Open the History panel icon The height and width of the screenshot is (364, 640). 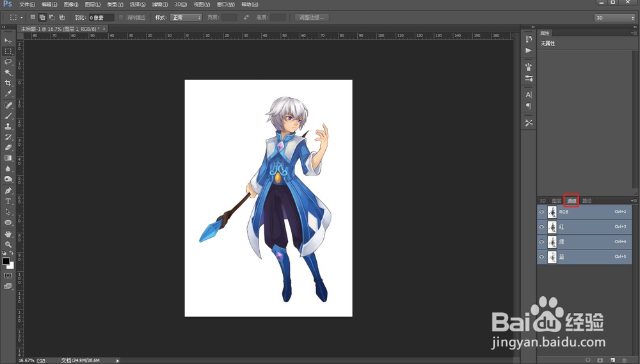point(529,39)
